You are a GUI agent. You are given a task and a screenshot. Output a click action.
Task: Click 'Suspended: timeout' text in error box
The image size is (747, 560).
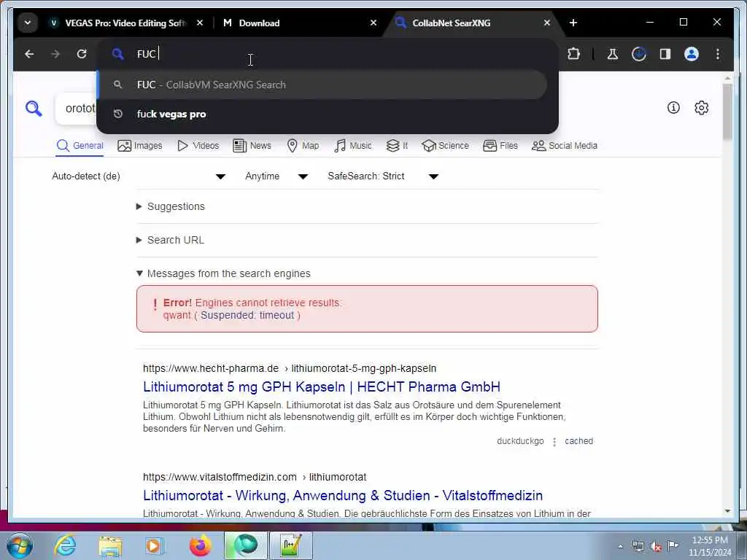247,315
